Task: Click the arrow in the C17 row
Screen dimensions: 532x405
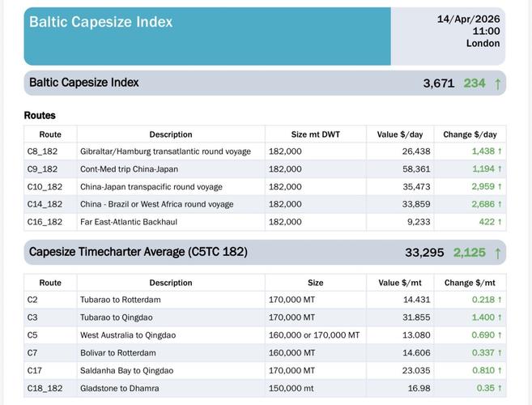Action: point(500,371)
